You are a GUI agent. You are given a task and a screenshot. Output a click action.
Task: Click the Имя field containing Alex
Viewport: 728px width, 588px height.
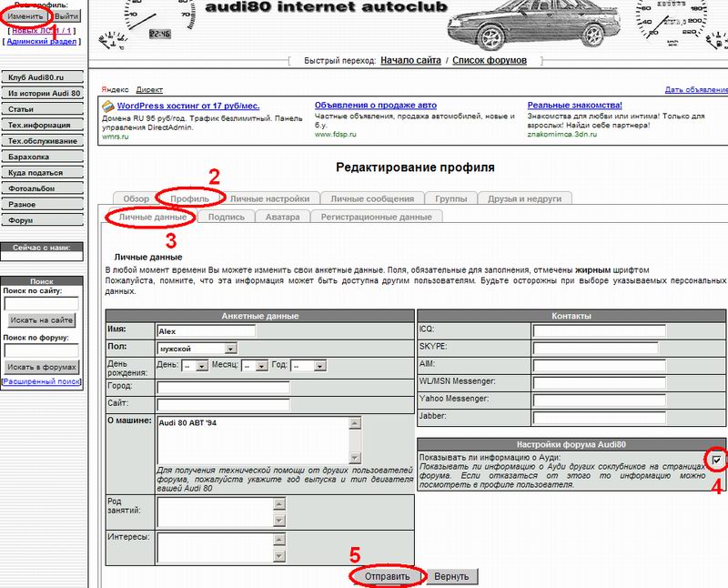(207, 331)
